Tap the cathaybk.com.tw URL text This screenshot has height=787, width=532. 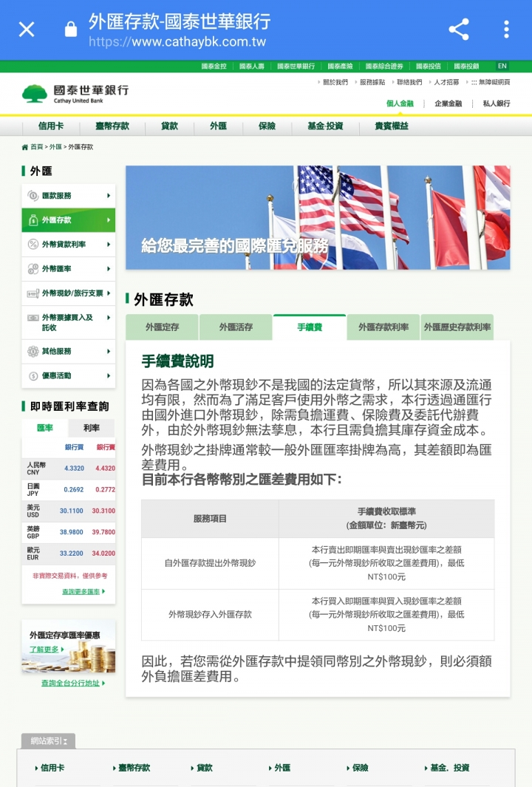coord(177,41)
